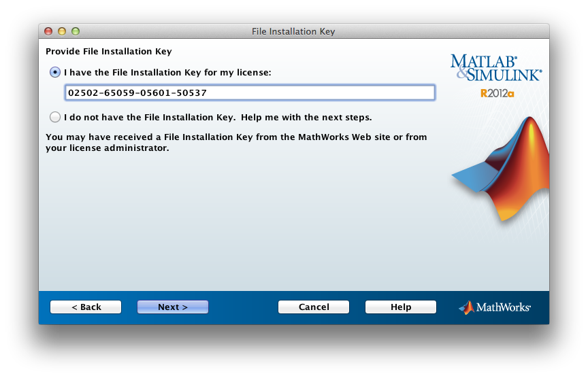Click the File Installation Key text field
Screen dimensions: 588x378
point(250,93)
